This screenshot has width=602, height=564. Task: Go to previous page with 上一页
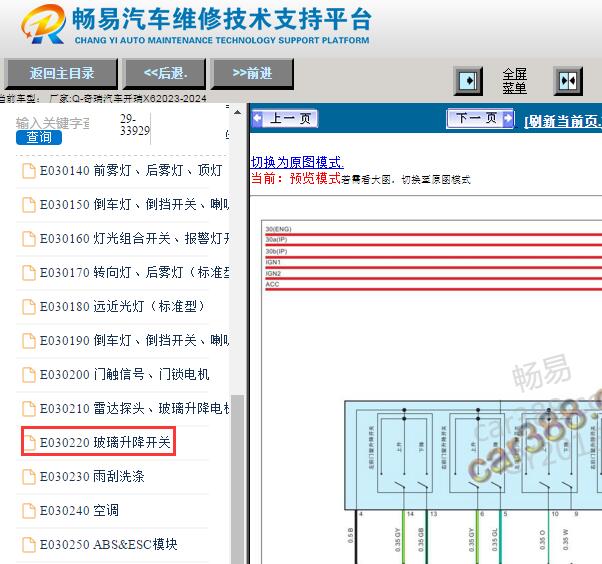click(x=285, y=118)
